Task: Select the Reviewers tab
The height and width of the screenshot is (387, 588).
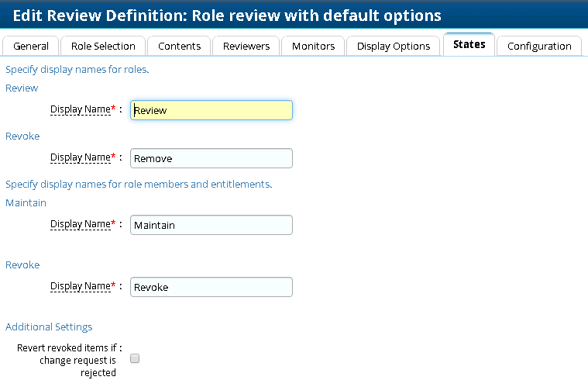Action: 246,46
